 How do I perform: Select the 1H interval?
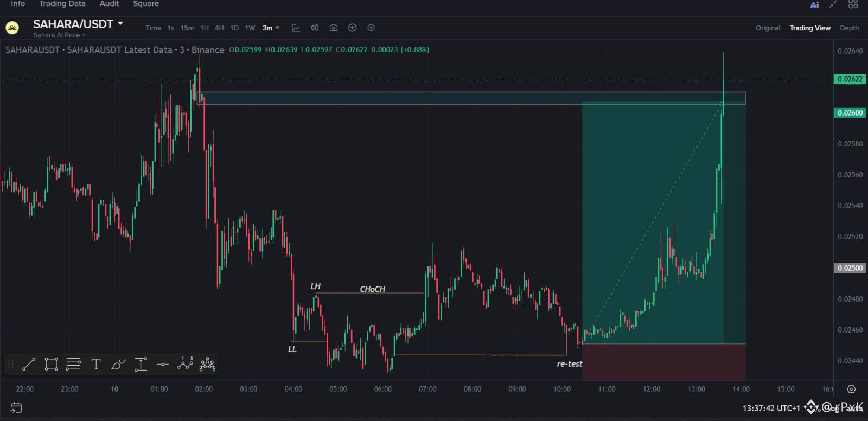[x=204, y=28]
